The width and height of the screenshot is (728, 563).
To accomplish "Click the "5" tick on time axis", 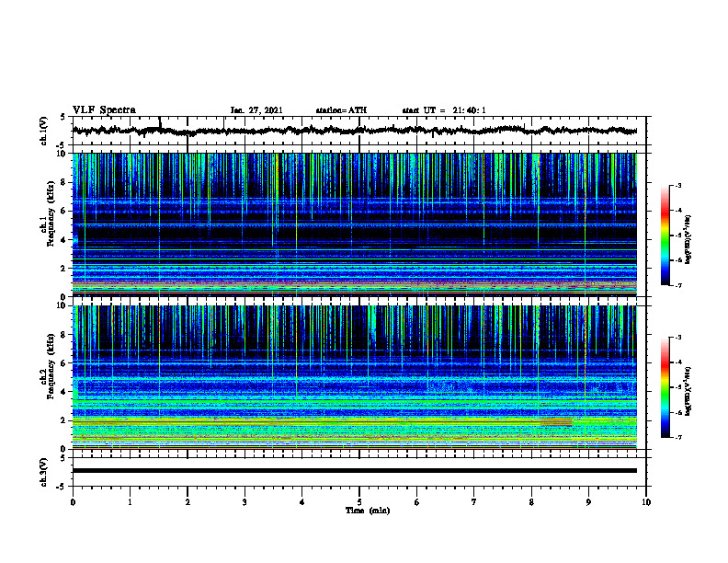I will (x=359, y=502).
